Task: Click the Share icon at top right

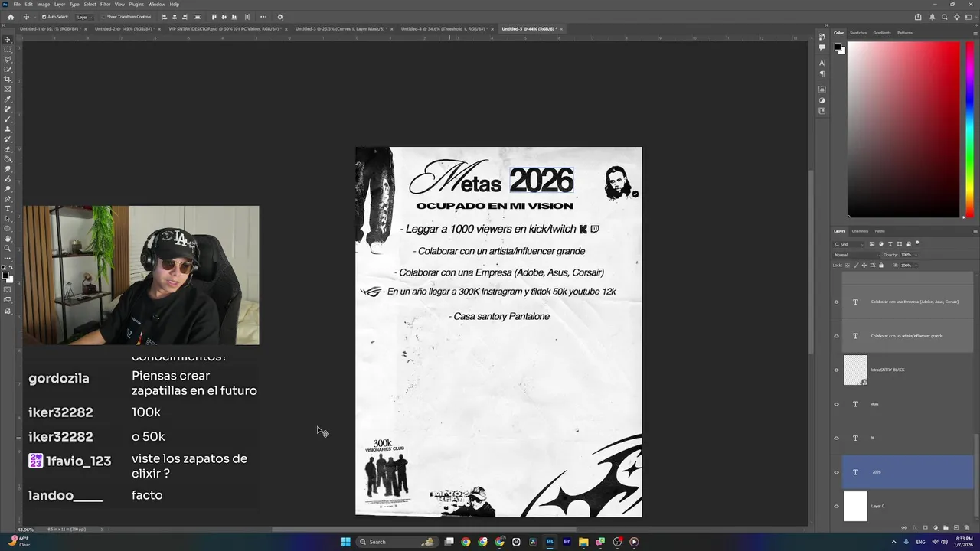Action: tap(918, 17)
